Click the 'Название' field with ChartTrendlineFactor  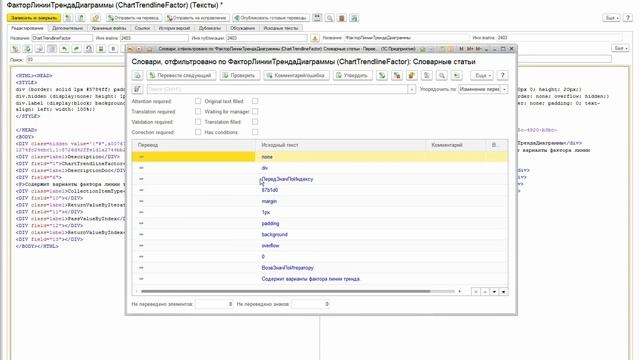[62, 38]
